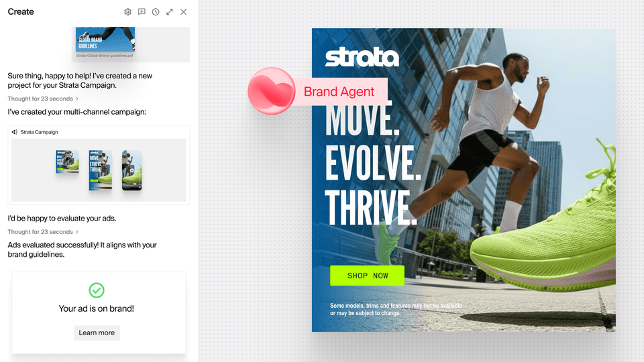Select the tall vertical ad thumbnail
Screen dimensions: 644x362
(100, 170)
